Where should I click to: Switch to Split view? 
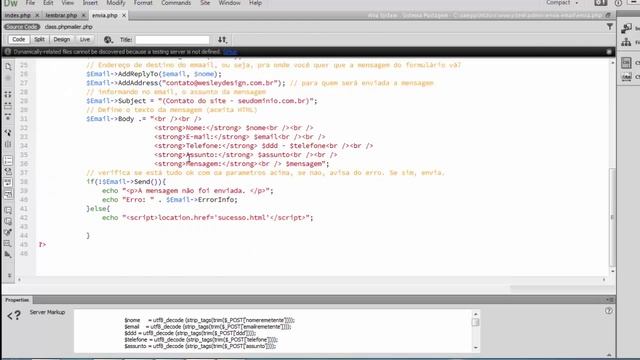(39, 40)
